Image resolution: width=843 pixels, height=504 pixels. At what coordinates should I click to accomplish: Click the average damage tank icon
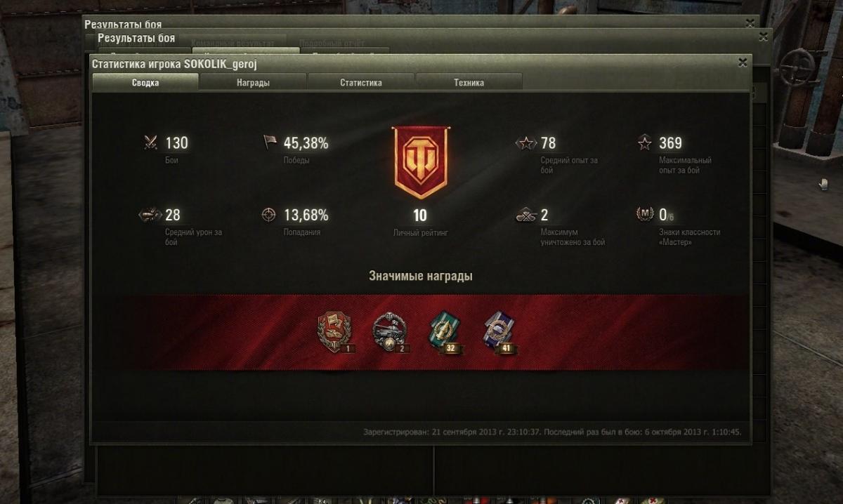(x=150, y=215)
